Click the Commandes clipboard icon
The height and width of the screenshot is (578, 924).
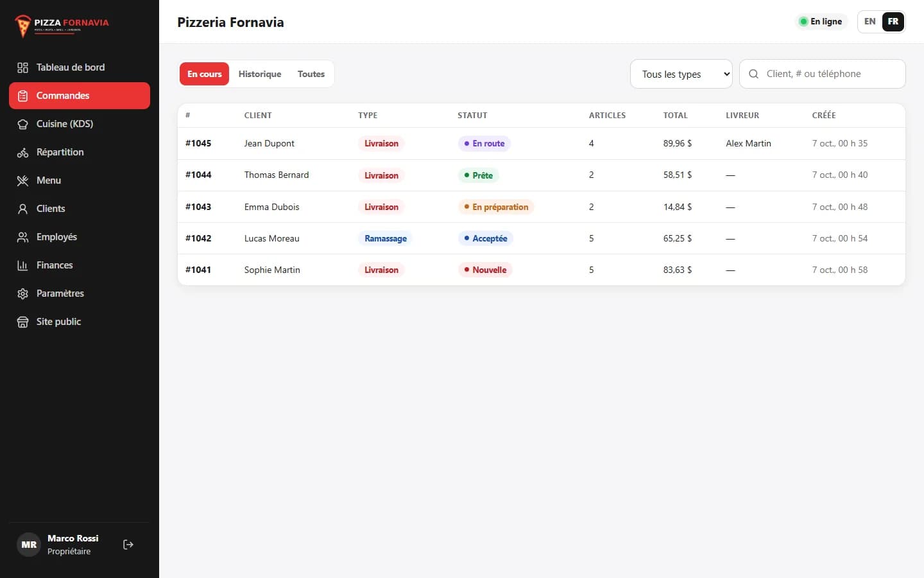22,96
